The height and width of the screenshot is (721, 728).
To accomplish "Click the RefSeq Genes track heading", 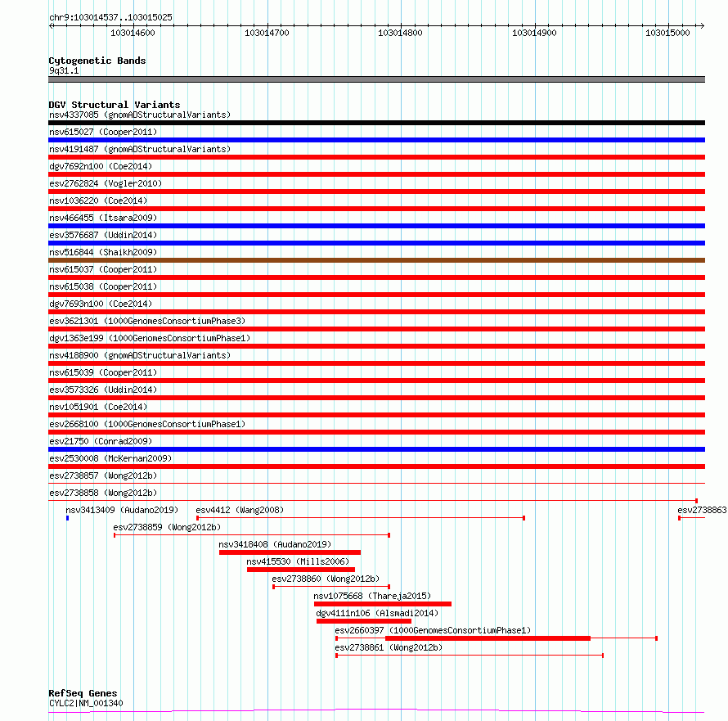I will [x=83, y=693].
